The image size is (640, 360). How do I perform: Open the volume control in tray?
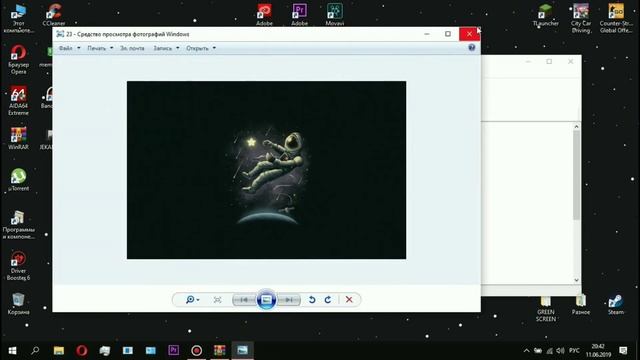pos(560,351)
